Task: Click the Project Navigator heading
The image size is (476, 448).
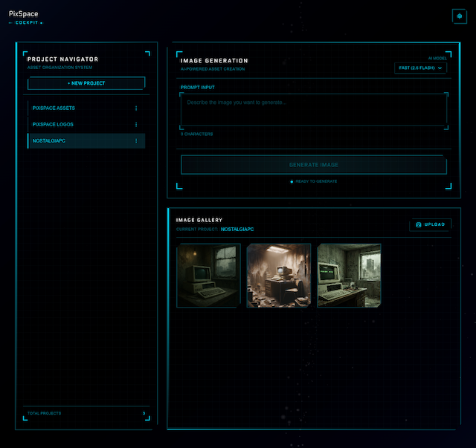Action: click(x=62, y=59)
